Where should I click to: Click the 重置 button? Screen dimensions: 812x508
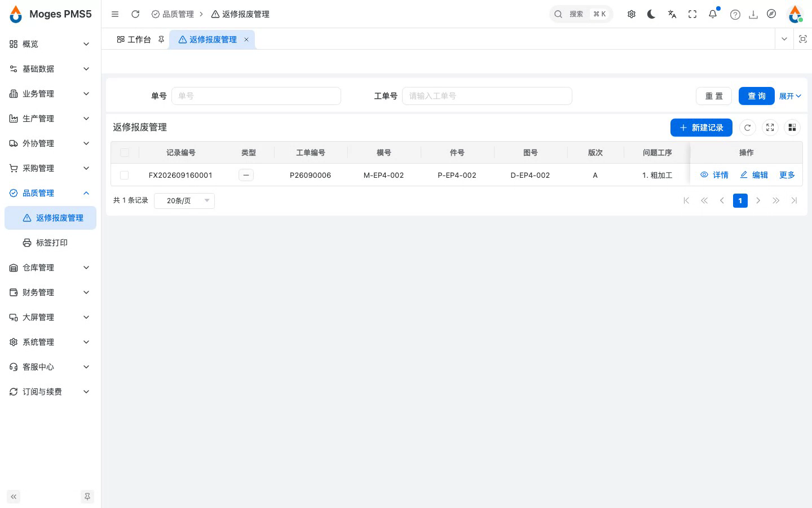tap(714, 96)
